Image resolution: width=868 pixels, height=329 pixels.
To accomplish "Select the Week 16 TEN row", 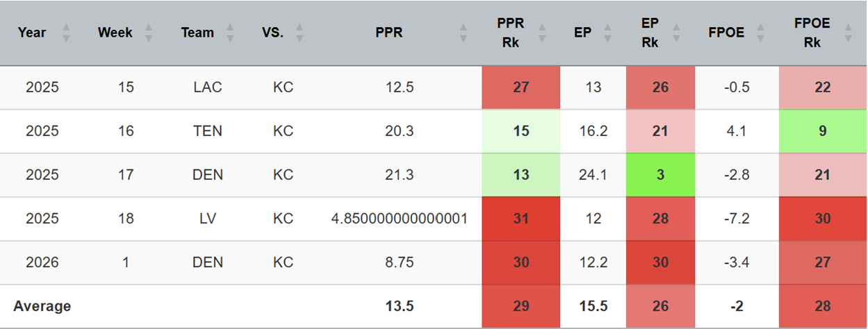I will point(434,131).
